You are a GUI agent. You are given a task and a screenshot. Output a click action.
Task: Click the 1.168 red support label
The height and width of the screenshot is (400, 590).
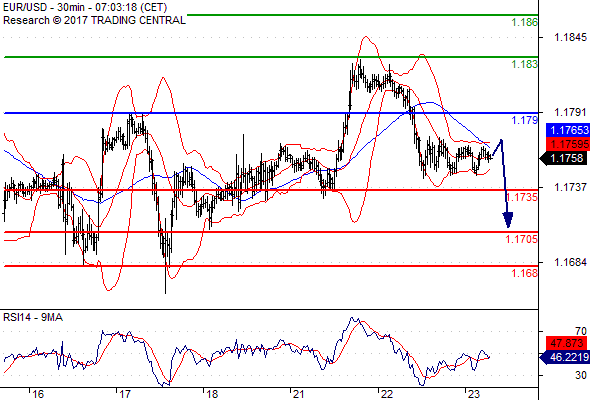point(525,273)
